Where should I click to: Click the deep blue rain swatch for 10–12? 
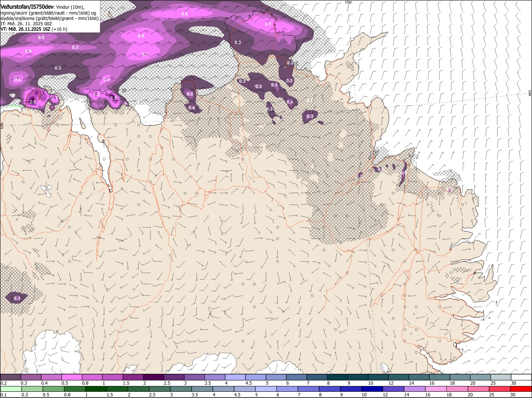coord(372,389)
